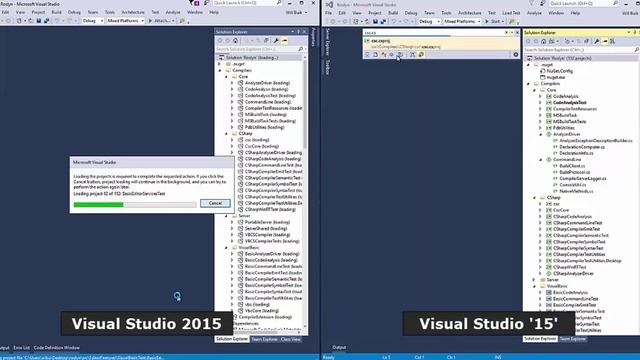The width and height of the screenshot is (640, 360).
Task: Switch to Team Explorer tab in VS 2015
Action: pyautogui.click(x=264, y=339)
